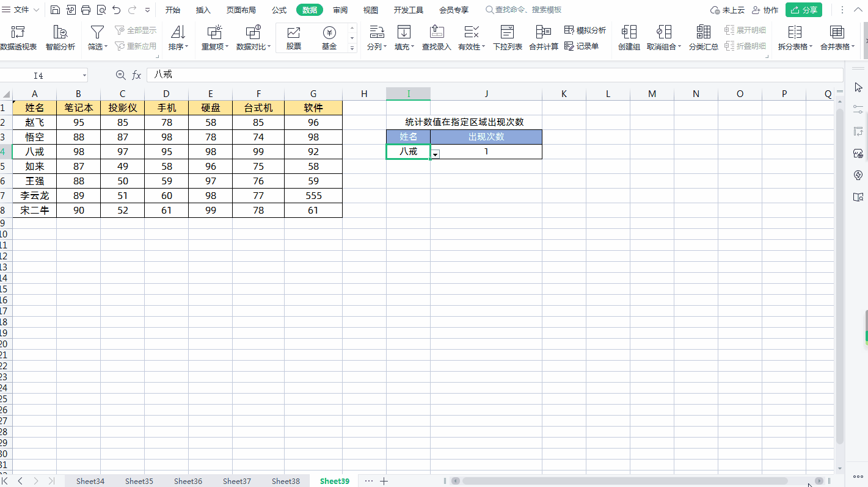868x487 pixels.
Task: Open the 审阅 Review ribbon tab
Action: (340, 10)
